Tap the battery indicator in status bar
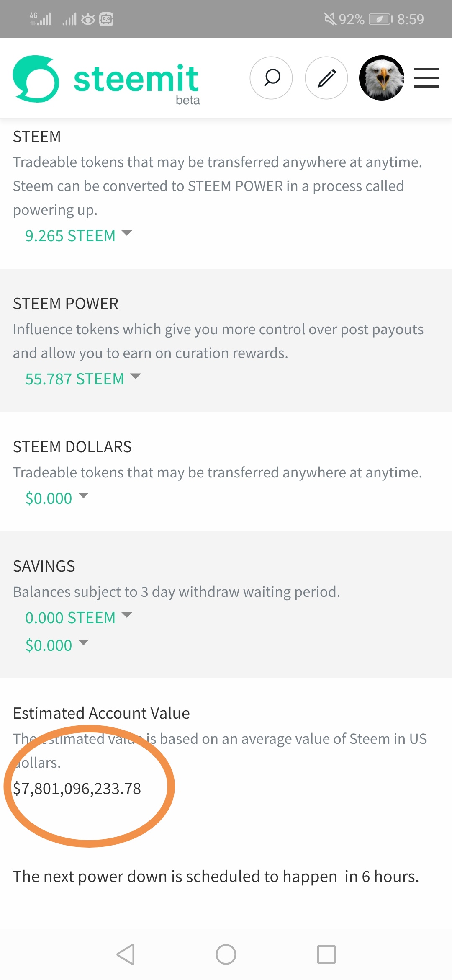 [381, 19]
